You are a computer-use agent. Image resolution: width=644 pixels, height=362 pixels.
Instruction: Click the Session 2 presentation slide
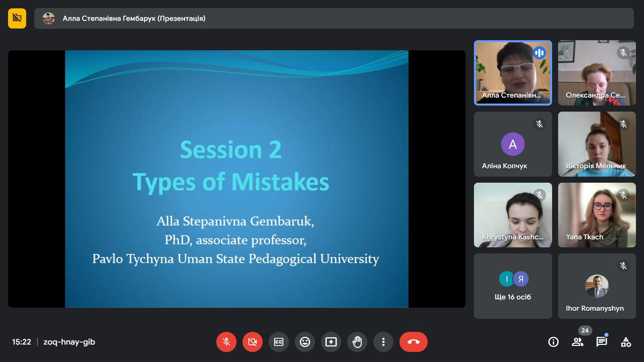coord(236,179)
